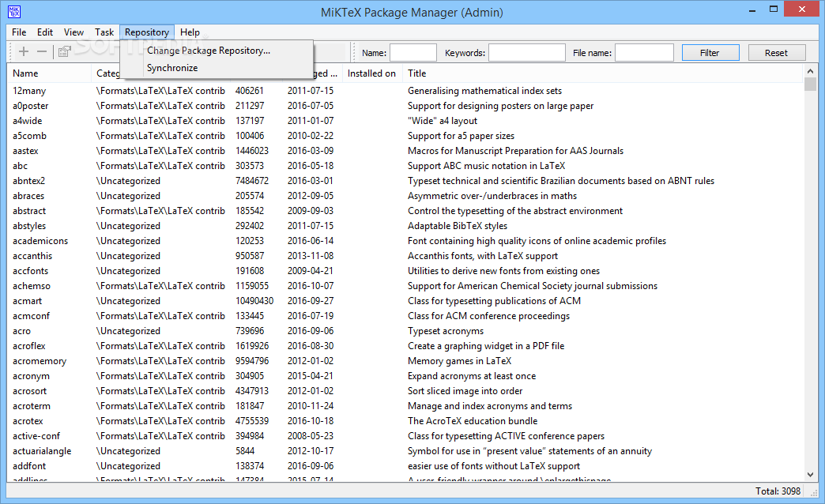
Task: Select the acrosort package row
Action: tap(405, 391)
